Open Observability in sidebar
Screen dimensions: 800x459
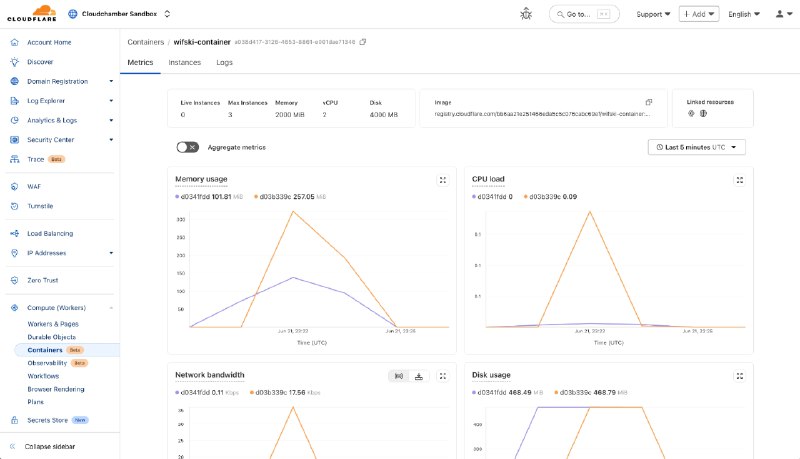click(x=47, y=363)
